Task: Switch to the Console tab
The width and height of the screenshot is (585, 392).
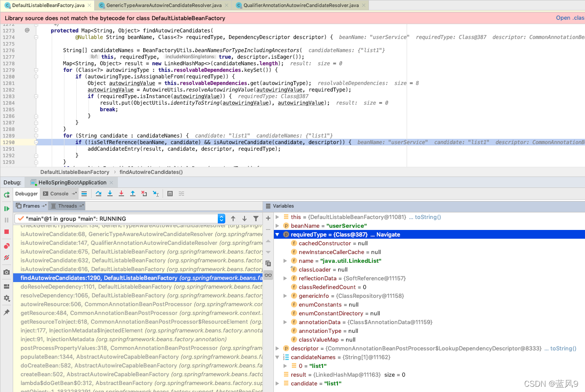Action: coord(58,193)
